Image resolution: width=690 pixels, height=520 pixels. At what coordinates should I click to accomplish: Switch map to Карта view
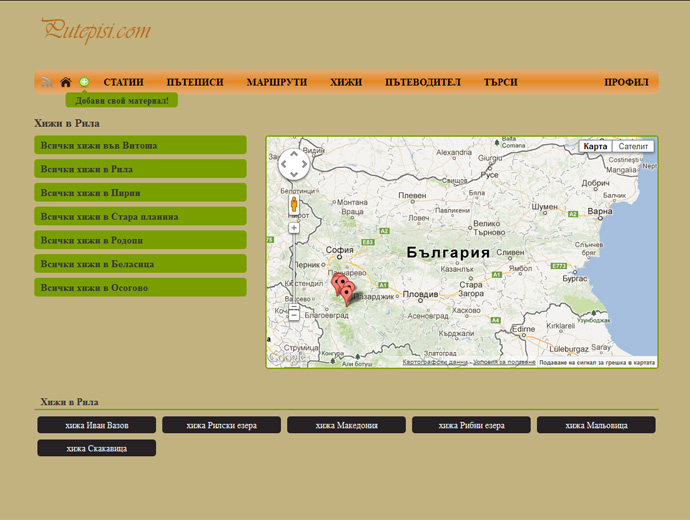pyautogui.click(x=595, y=146)
